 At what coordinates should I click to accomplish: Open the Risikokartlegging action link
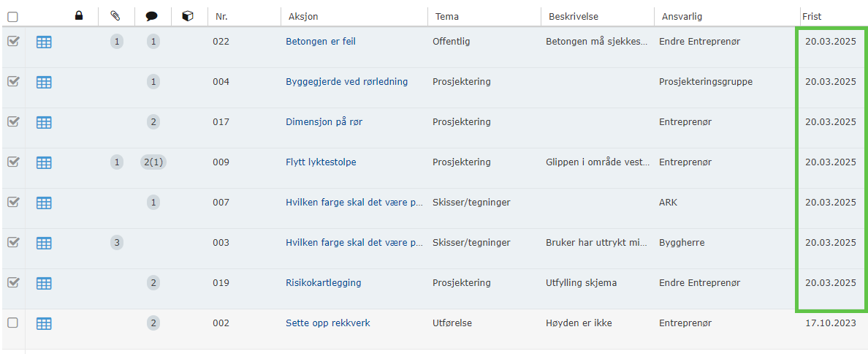[x=323, y=283]
